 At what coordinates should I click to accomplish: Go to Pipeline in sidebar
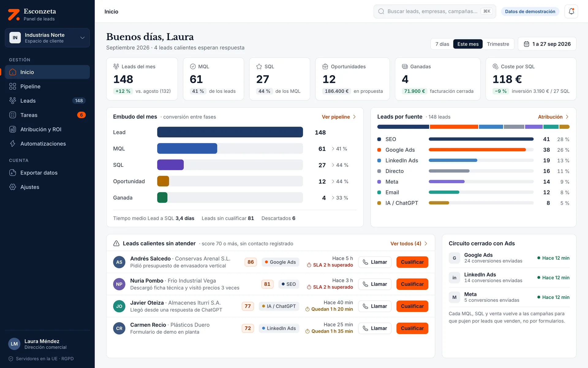click(x=47, y=86)
